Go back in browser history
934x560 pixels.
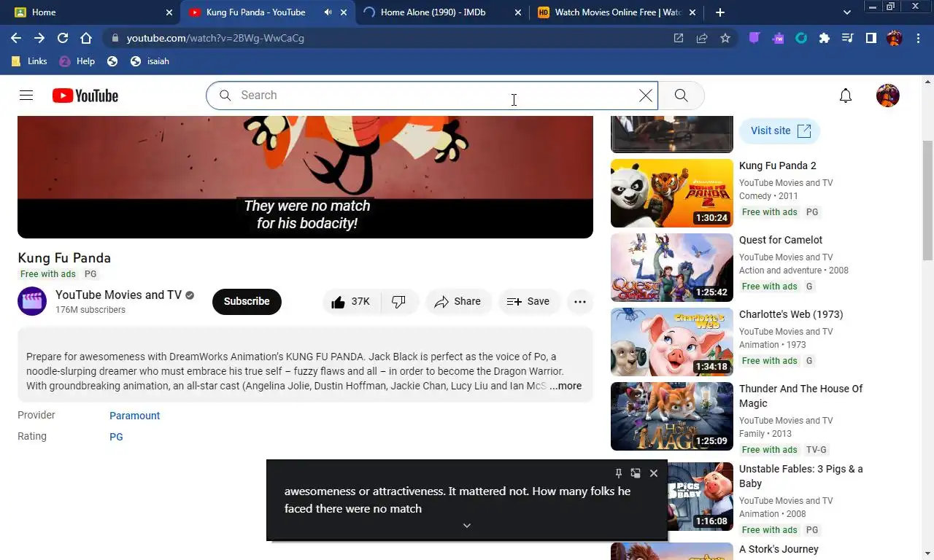[16, 38]
